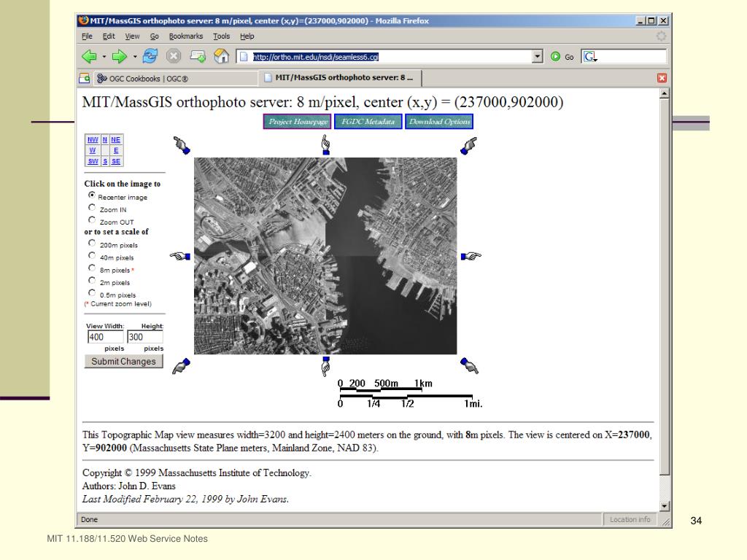This screenshot has height=560, width=747.
Task: Click the Location info status bar panel
Action: (630, 519)
